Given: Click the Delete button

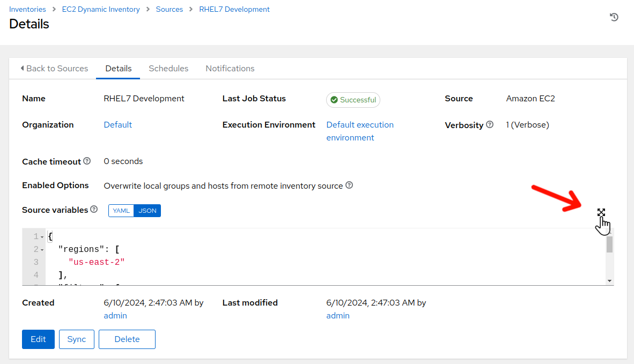Looking at the screenshot, I should pos(127,339).
